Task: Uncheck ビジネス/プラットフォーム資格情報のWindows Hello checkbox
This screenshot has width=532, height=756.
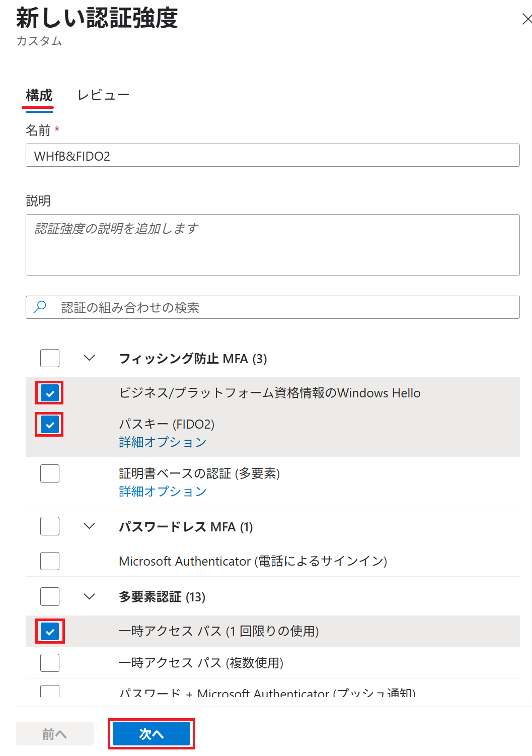Action: 50,393
